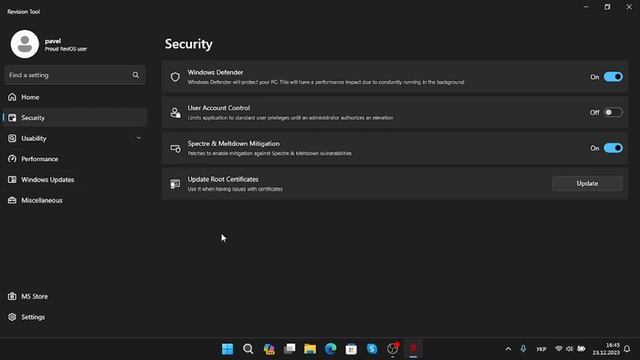
Task: Open the volume tray icon
Action: 569,349
